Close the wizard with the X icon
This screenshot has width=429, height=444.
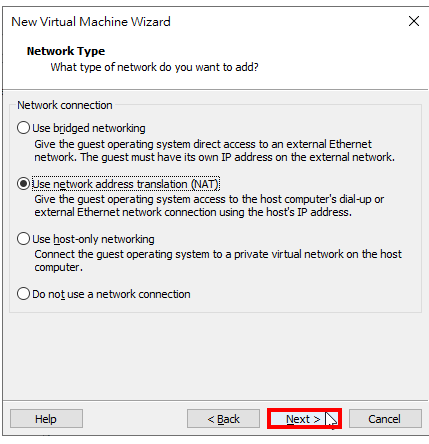coord(414,21)
